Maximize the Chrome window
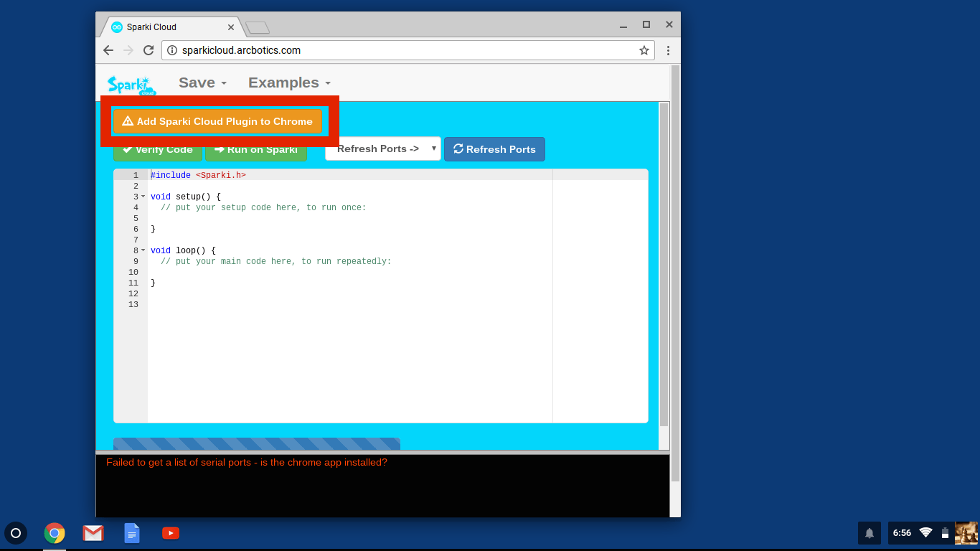 click(x=646, y=24)
